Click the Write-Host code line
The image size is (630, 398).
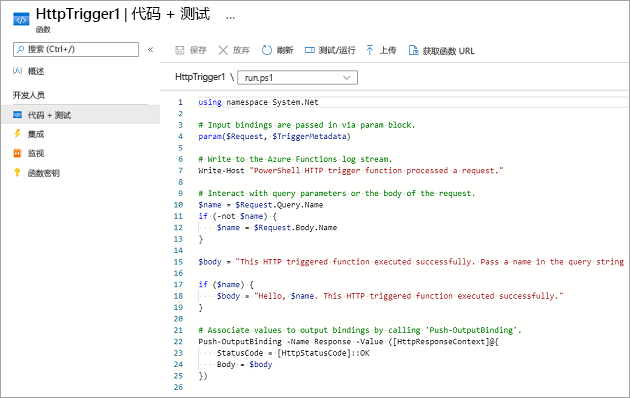coord(351,170)
